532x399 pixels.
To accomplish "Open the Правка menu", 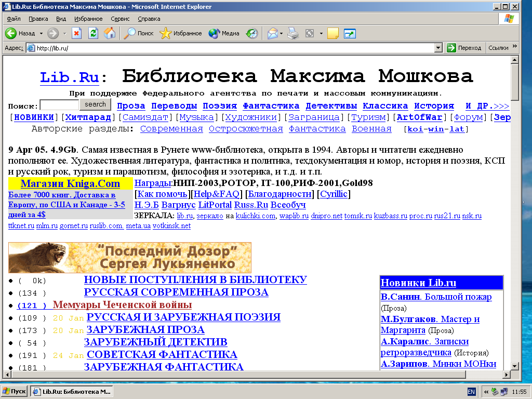I will click(x=38, y=19).
